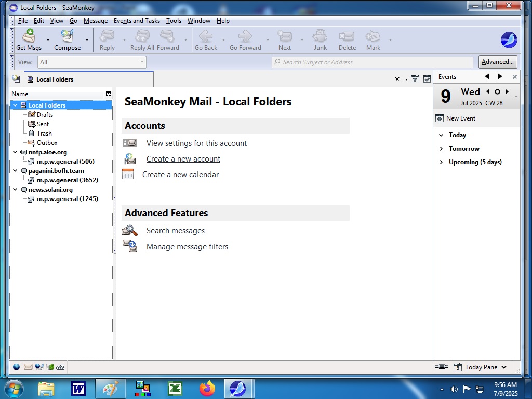Viewport: 532px width, 399px height.
Task: Open the Compose dropdown arrow
Action: pyautogui.click(x=87, y=40)
